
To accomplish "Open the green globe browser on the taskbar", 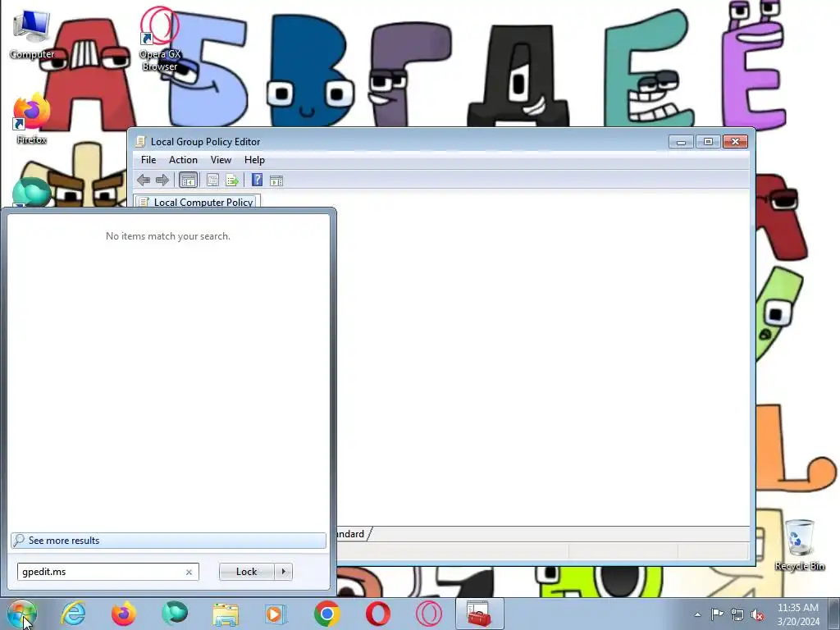I will [x=175, y=614].
